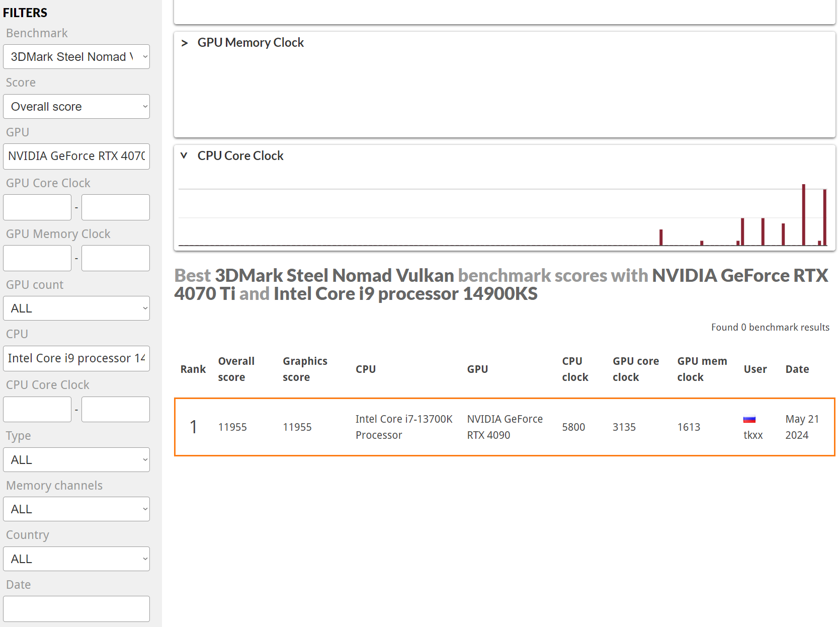This screenshot has width=840, height=627.
Task: Click overall score 11955 in result row
Action: (232, 427)
